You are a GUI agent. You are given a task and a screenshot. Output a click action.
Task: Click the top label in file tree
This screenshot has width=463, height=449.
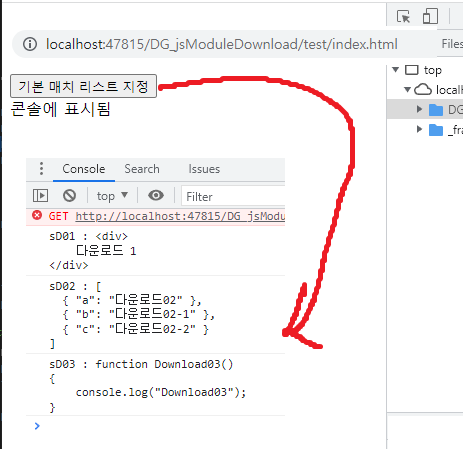click(433, 70)
